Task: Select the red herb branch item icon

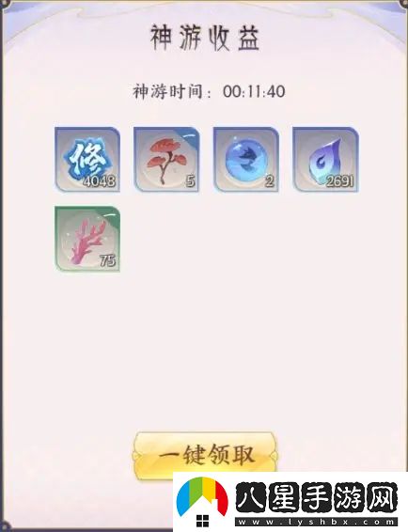Action: point(166,159)
